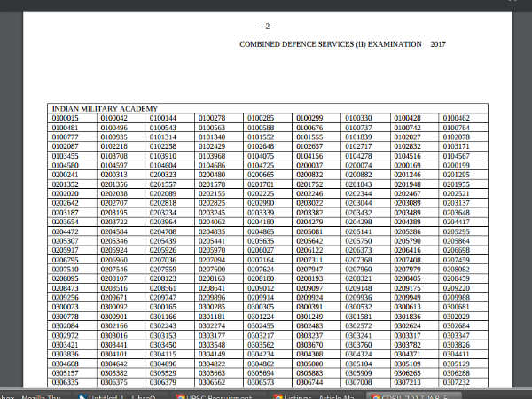Click the "COMBINED DEFENCE SERVICES (II) EXAMINATION" title
Image resolution: width=532 pixels, height=399 pixels.
click(x=331, y=44)
